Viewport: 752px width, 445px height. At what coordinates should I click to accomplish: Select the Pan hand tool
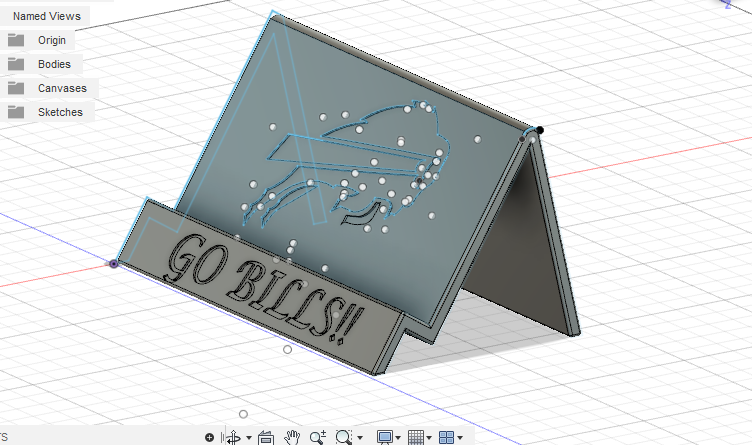(x=292, y=437)
